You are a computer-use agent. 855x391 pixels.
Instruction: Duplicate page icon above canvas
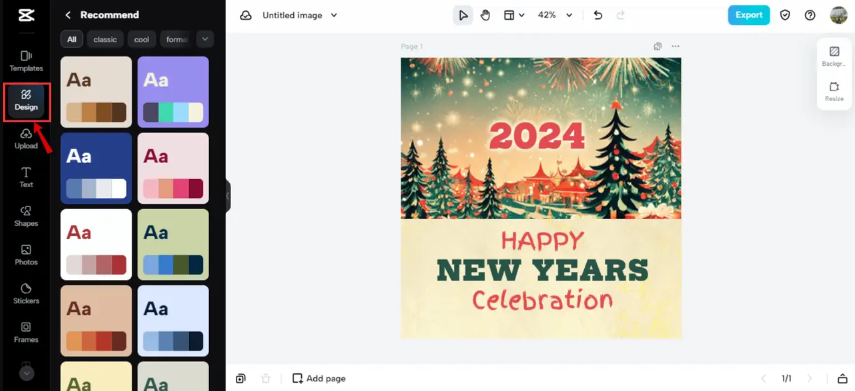(658, 46)
